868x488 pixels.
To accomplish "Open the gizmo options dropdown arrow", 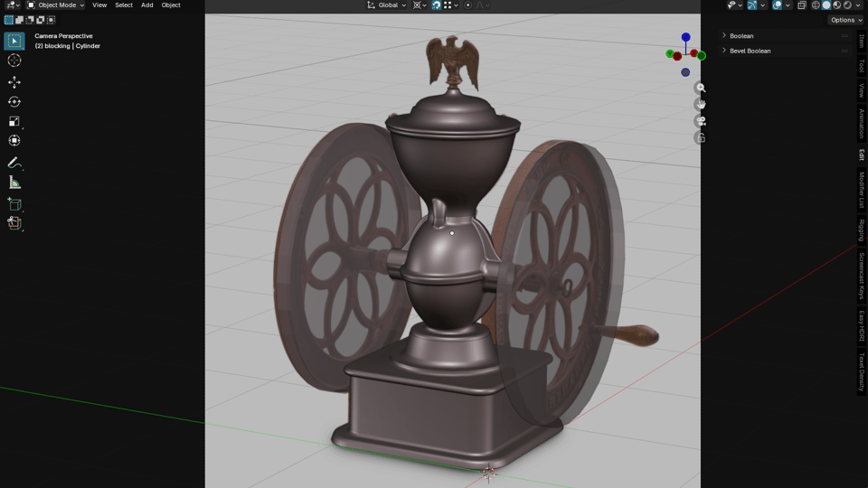I will [x=763, y=5].
